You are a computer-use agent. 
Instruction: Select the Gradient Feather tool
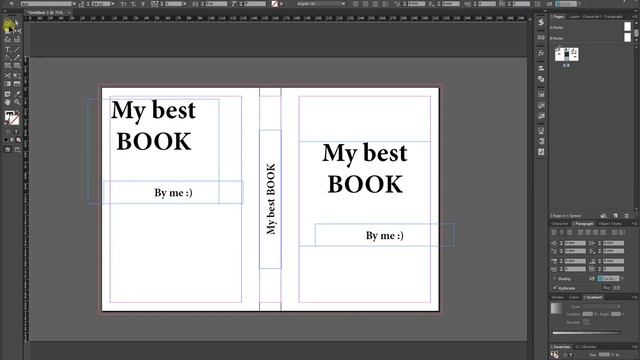click(17, 84)
